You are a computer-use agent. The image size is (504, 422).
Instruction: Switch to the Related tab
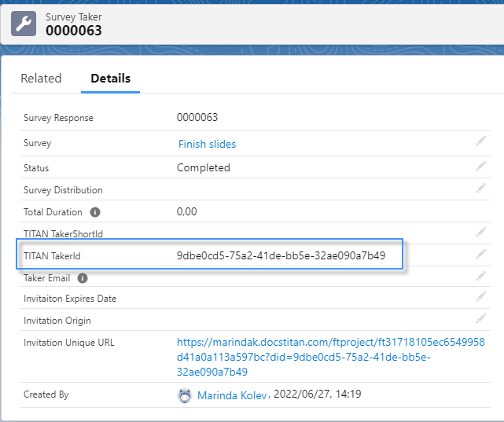41,79
